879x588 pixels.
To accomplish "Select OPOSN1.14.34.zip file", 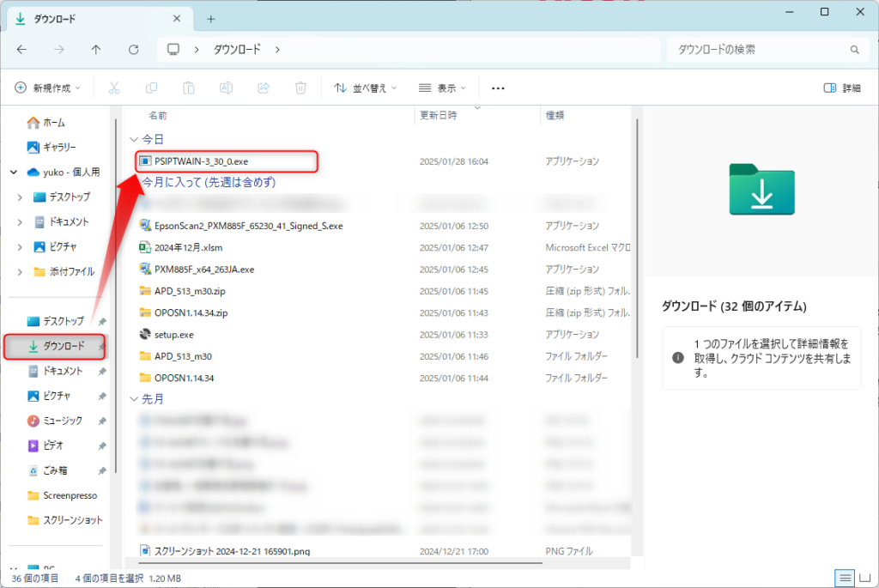I will click(191, 312).
